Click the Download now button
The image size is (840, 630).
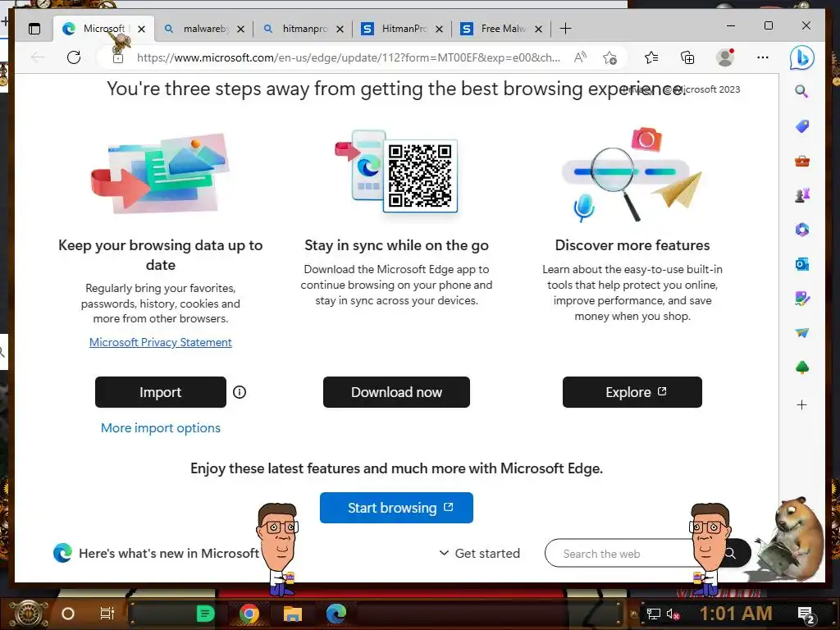point(396,392)
